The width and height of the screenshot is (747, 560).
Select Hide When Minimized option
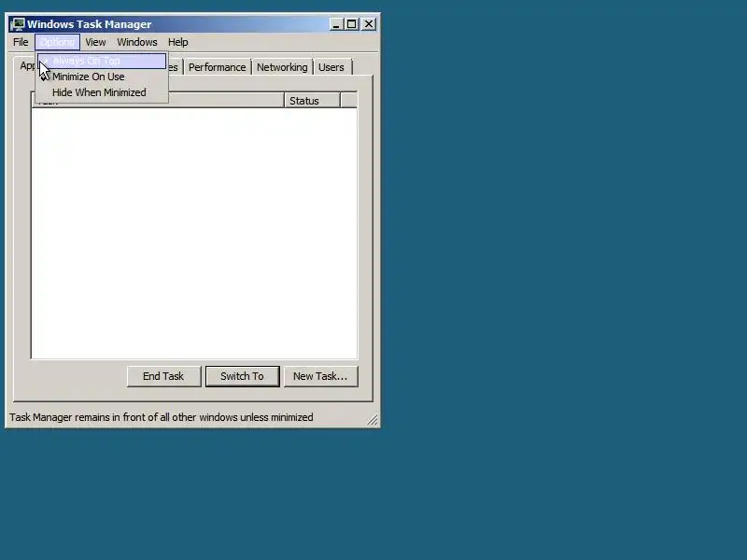[102, 92]
